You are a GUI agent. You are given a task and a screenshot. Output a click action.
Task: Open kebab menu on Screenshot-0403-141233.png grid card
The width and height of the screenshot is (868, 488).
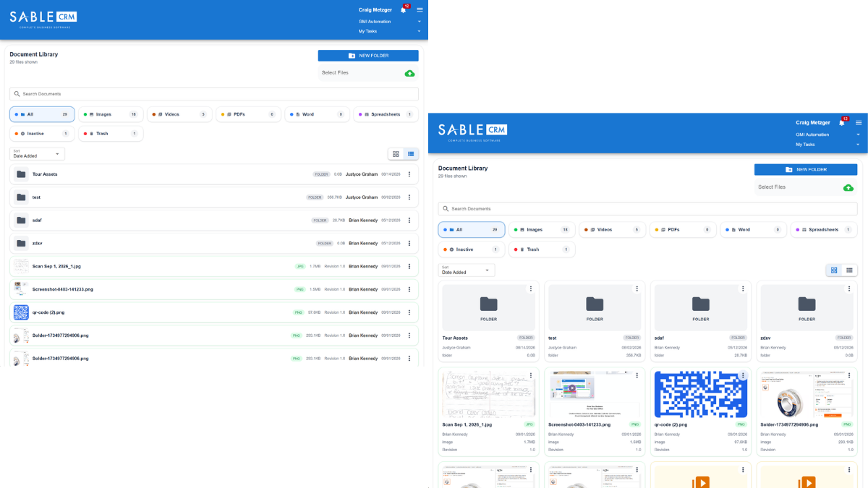(637, 376)
